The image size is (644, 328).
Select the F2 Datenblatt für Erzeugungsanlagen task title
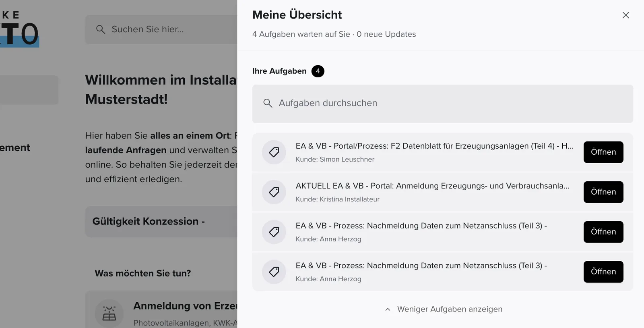434,146
